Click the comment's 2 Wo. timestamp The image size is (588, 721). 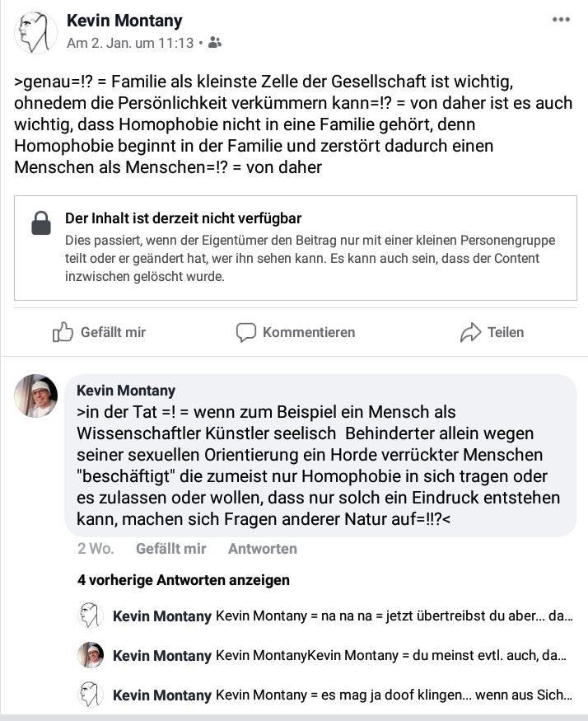pos(96,549)
